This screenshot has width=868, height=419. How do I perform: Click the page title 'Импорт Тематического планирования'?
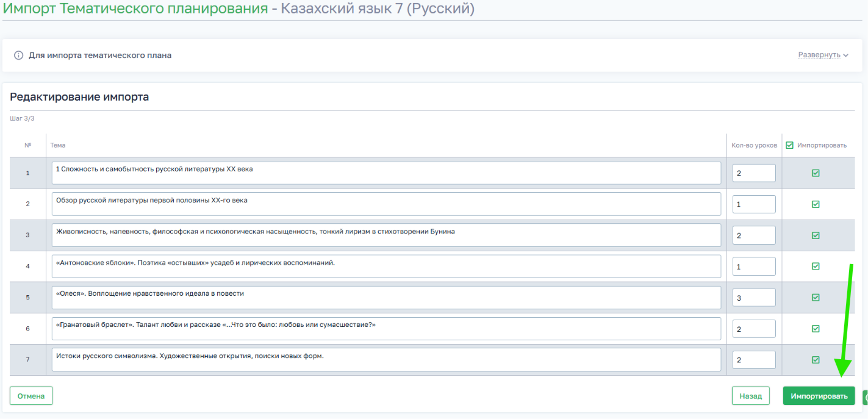pyautogui.click(x=135, y=9)
